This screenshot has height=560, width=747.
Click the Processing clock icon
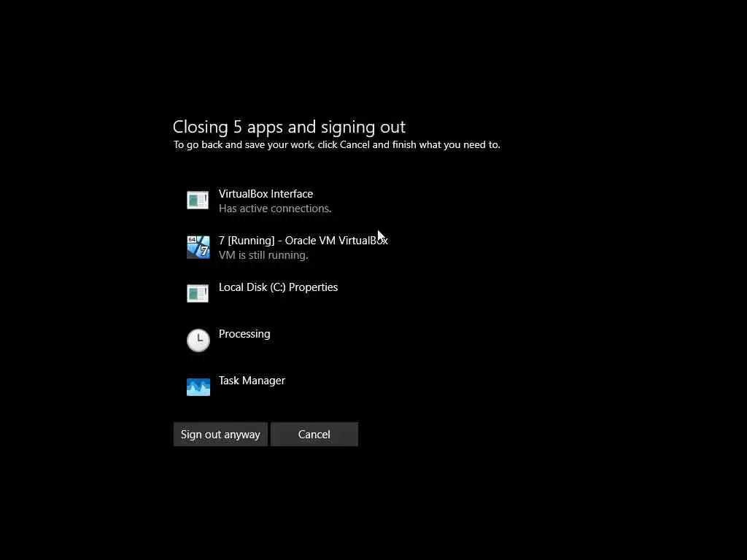[198, 340]
